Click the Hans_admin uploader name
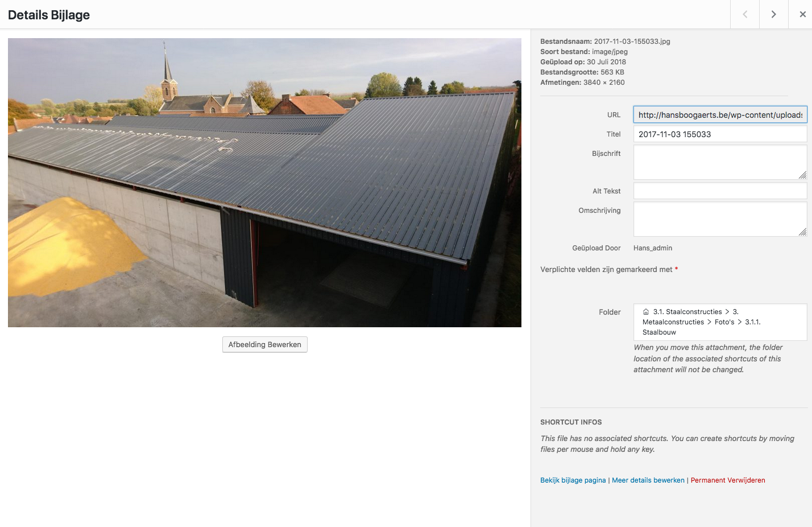The width and height of the screenshot is (812, 527). [x=653, y=248]
